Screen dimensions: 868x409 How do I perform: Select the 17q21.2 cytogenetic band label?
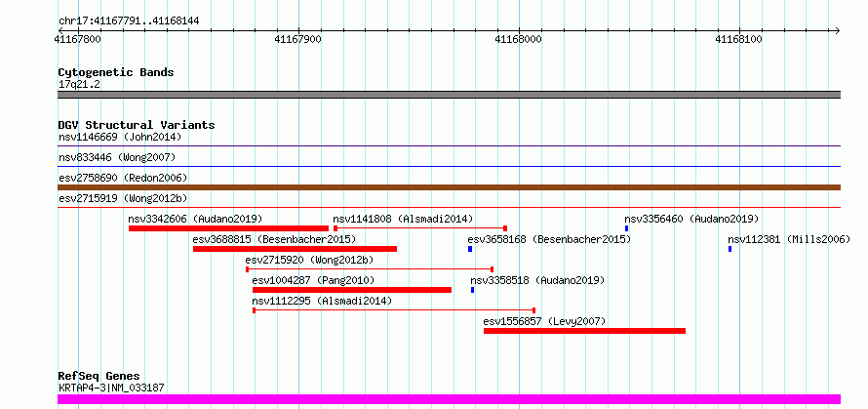(80, 85)
